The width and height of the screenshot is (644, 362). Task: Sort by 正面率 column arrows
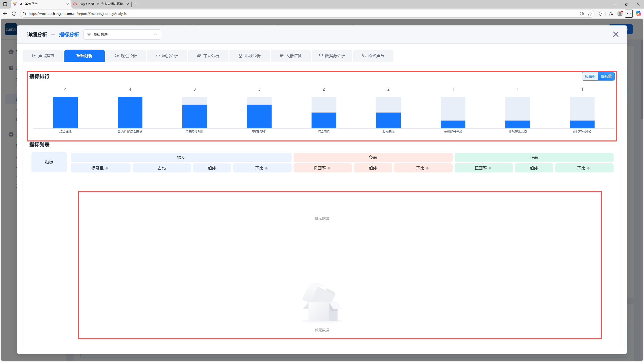(x=490, y=168)
